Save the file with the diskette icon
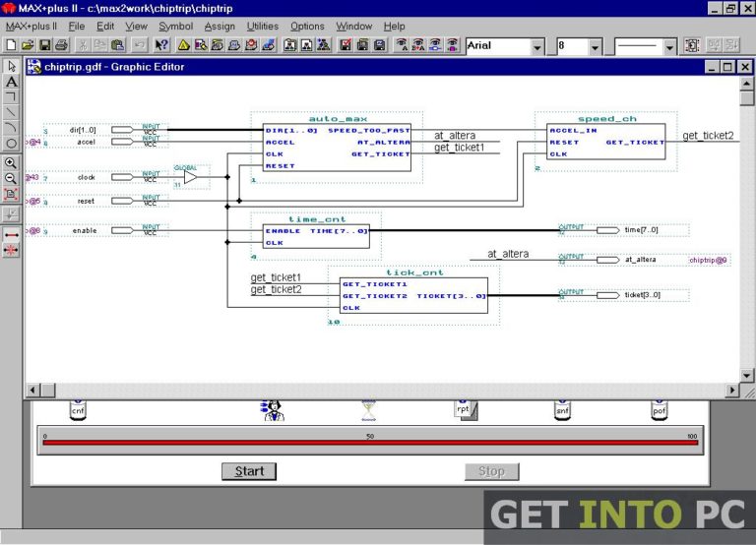Image resolution: width=756 pixels, height=545 pixels. click(x=44, y=45)
